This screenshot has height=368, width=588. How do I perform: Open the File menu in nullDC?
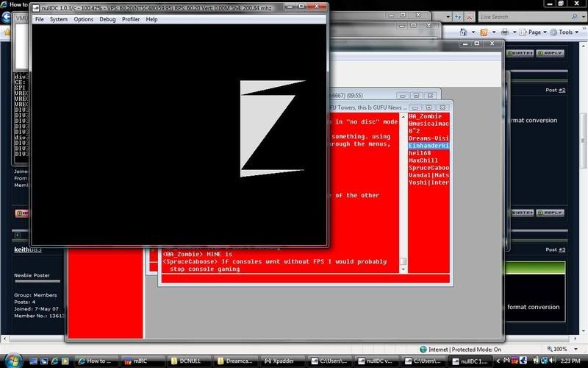tap(40, 19)
